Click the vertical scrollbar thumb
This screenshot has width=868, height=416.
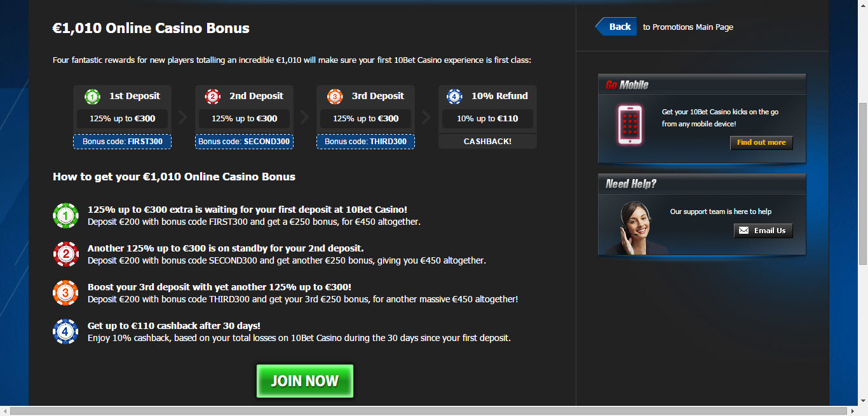pos(862,183)
